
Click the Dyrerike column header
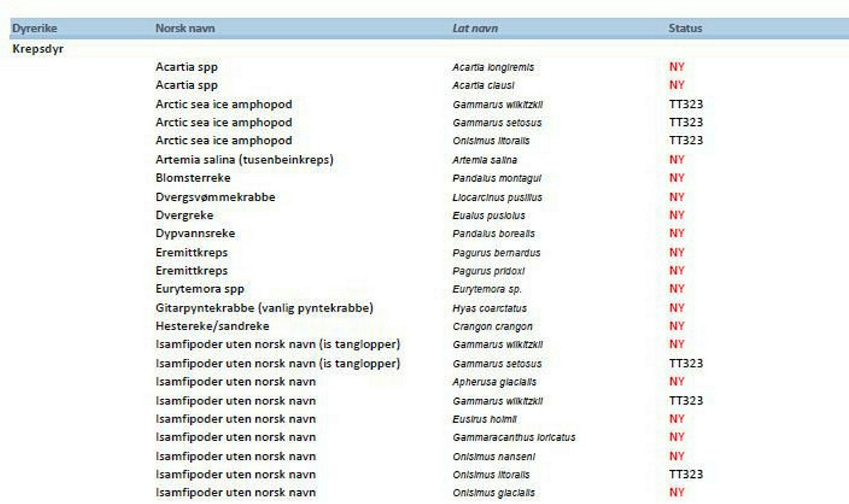point(34,28)
